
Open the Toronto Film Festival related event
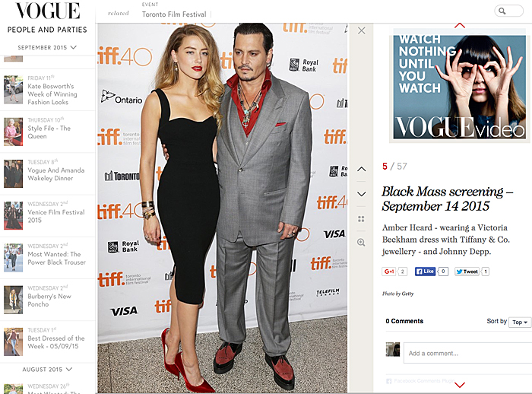coord(174,14)
